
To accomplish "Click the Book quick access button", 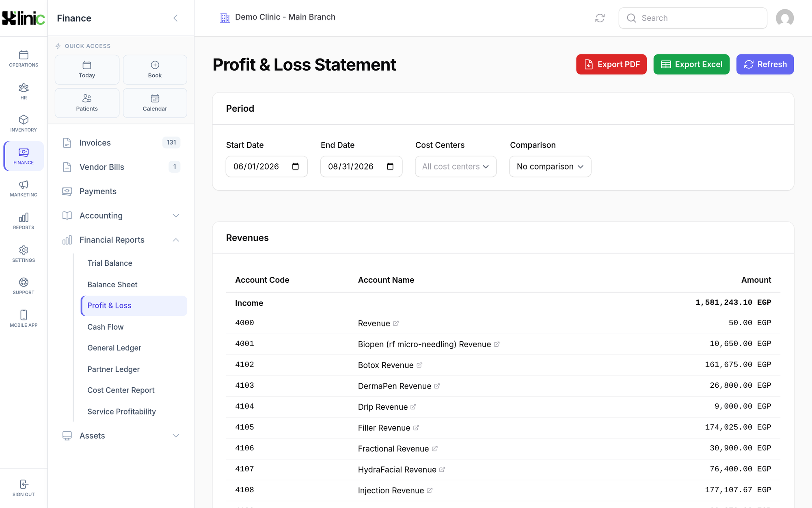I will point(155,69).
